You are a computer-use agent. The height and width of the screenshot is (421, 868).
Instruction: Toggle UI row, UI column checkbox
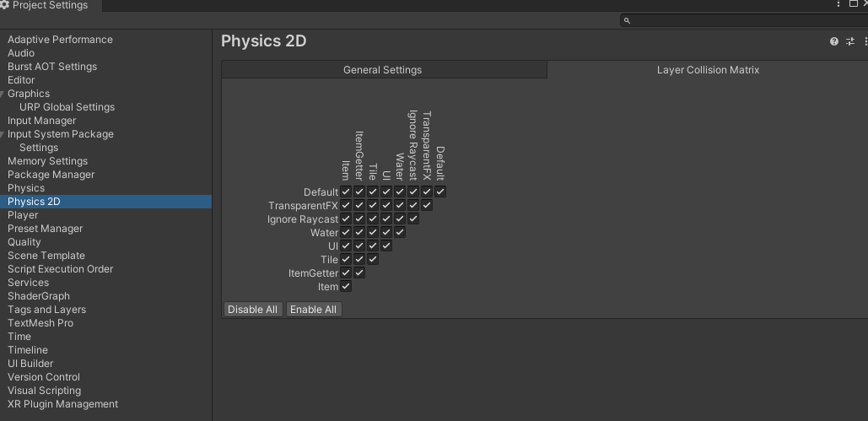386,246
